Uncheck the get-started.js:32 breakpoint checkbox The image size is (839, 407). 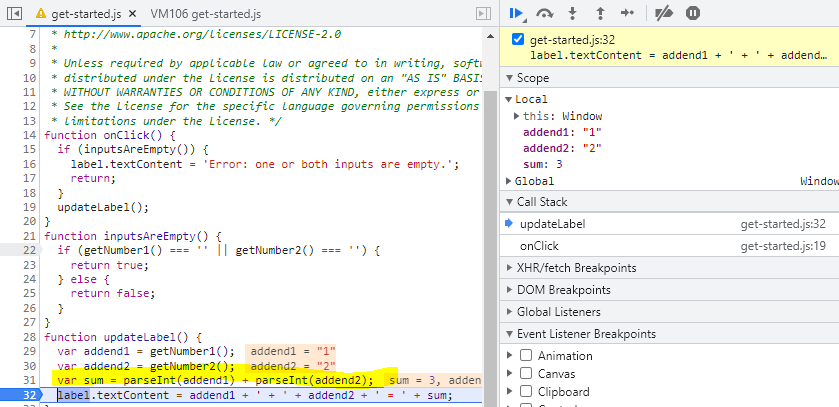[517, 40]
